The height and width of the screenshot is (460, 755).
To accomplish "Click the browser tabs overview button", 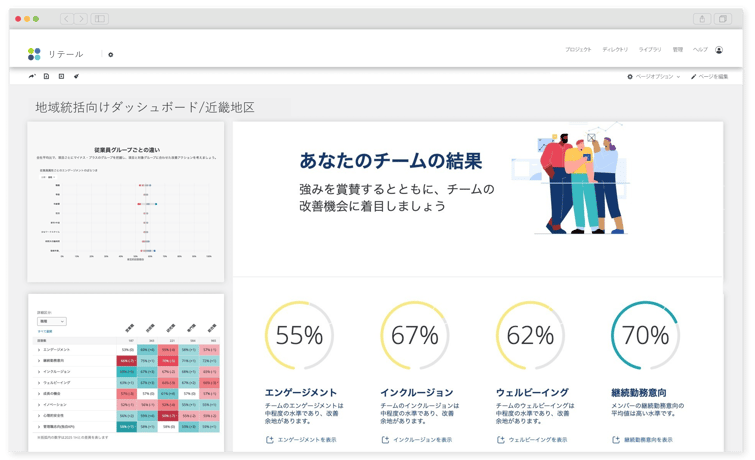I will point(723,19).
